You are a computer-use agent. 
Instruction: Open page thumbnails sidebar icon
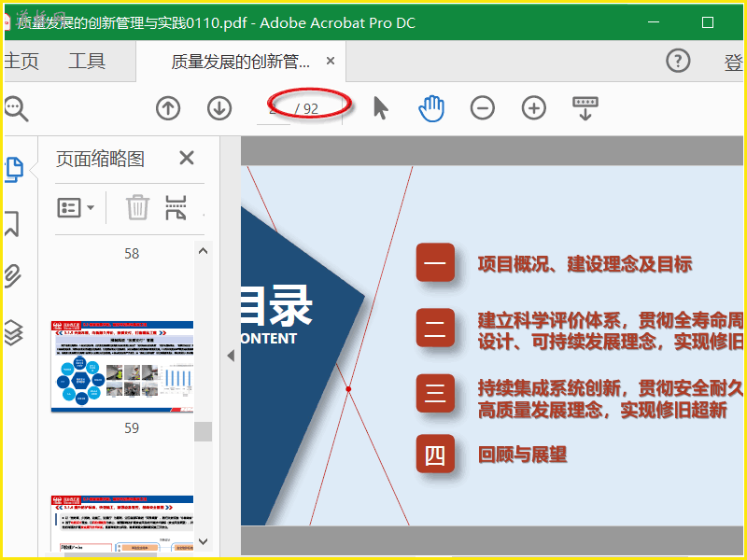point(14,170)
